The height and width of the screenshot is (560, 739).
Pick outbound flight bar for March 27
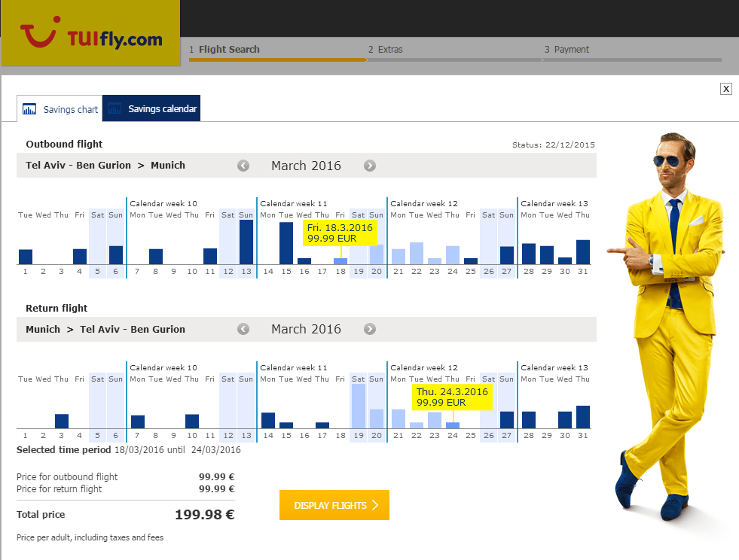[507, 255]
